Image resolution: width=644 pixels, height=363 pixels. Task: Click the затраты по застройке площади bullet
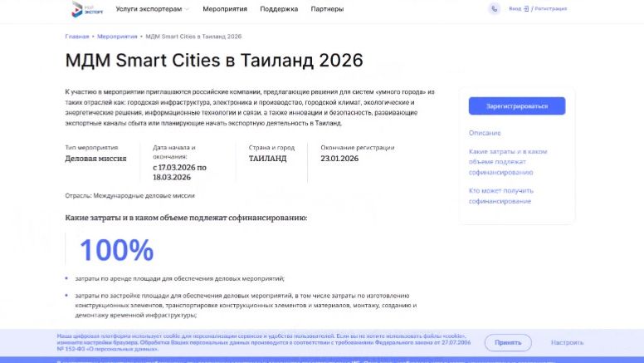[x=246, y=306]
